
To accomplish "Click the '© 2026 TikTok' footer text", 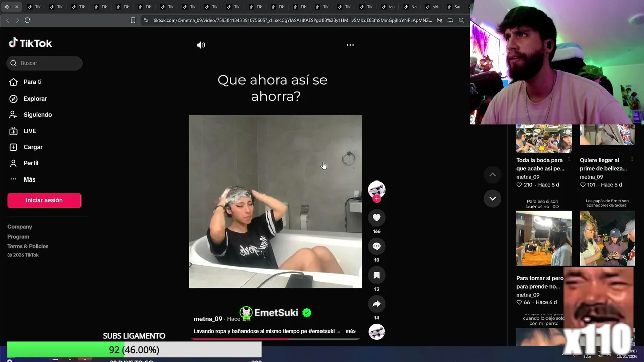I will pos(23,255).
